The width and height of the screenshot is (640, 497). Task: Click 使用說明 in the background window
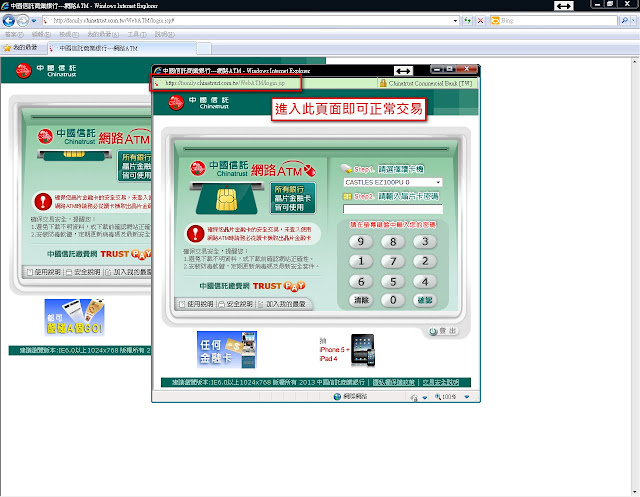click(44, 272)
